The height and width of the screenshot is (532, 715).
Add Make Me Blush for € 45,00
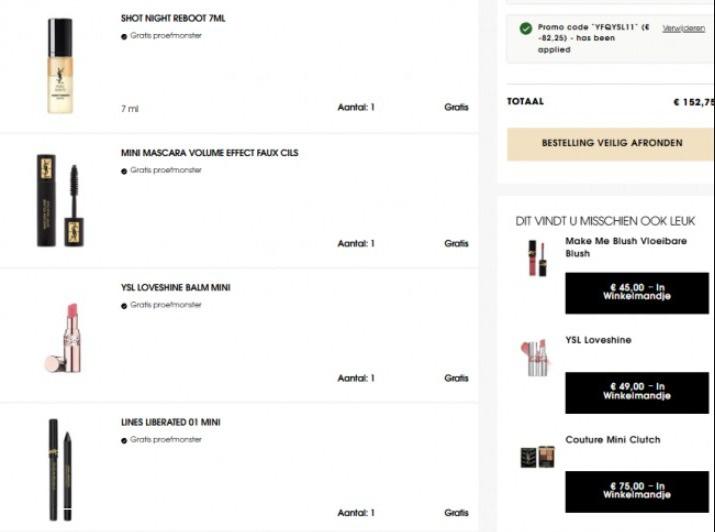point(636,293)
